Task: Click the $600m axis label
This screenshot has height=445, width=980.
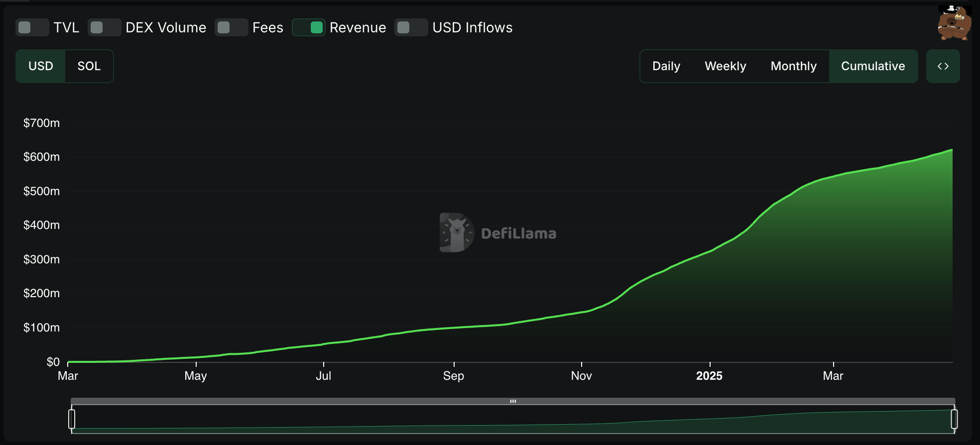Action: point(41,157)
